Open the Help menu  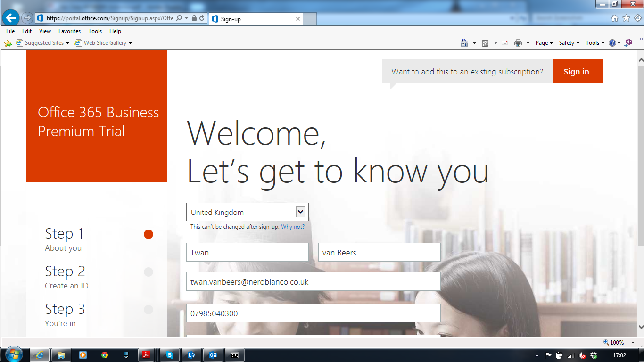[115, 31]
